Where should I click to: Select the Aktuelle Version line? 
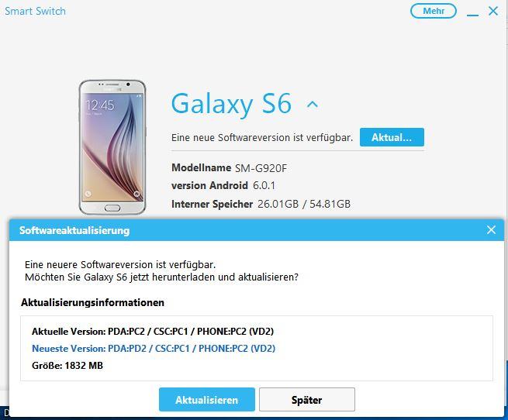153,331
